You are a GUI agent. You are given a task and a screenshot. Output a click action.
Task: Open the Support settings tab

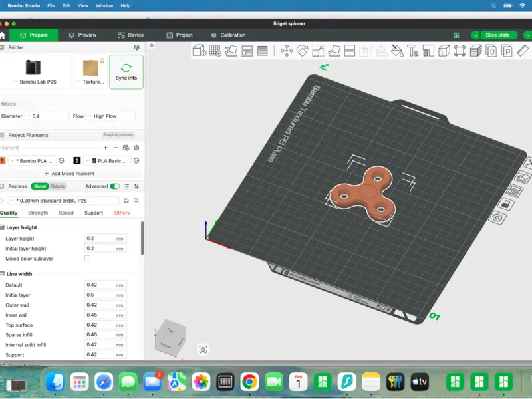[94, 213]
